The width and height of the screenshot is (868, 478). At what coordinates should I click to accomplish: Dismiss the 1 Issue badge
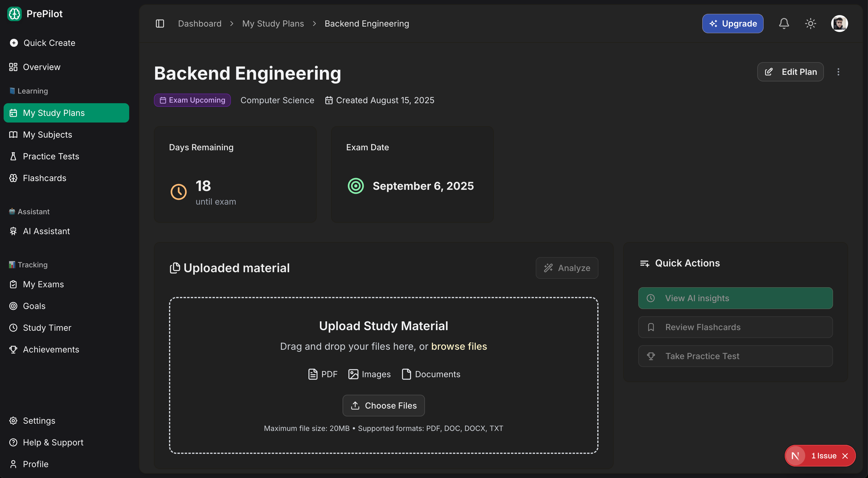pyautogui.click(x=845, y=456)
